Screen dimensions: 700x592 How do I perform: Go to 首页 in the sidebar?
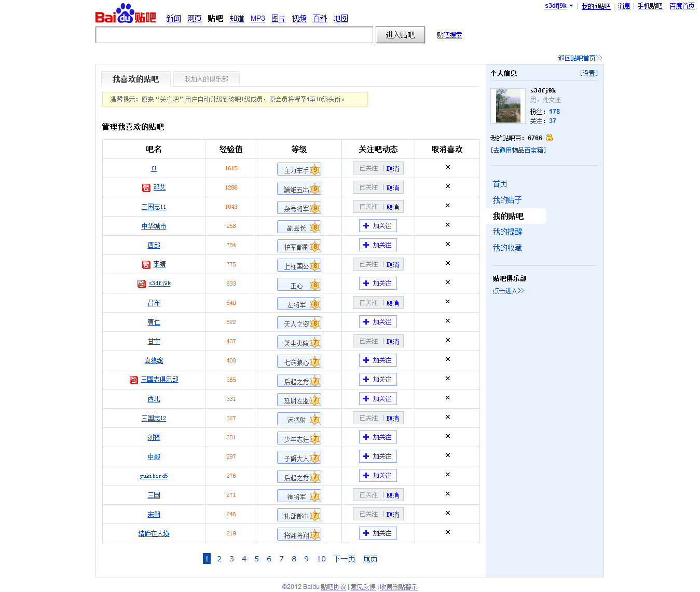click(500, 184)
